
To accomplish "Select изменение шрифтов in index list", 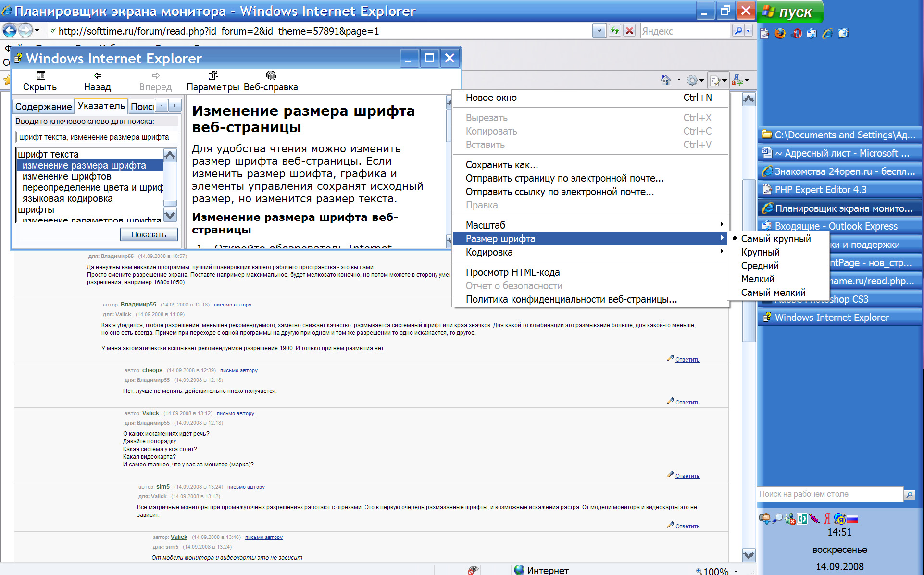I will click(67, 176).
